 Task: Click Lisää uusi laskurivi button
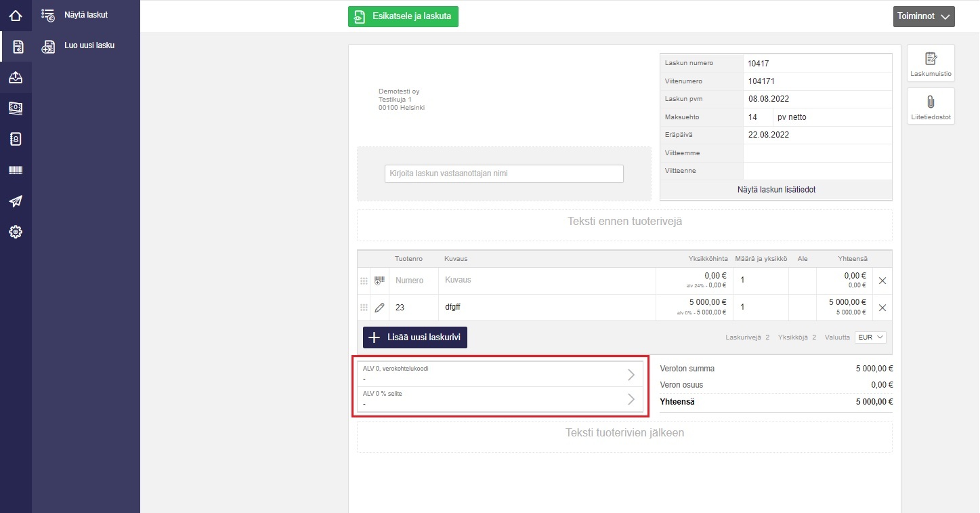(x=415, y=337)
